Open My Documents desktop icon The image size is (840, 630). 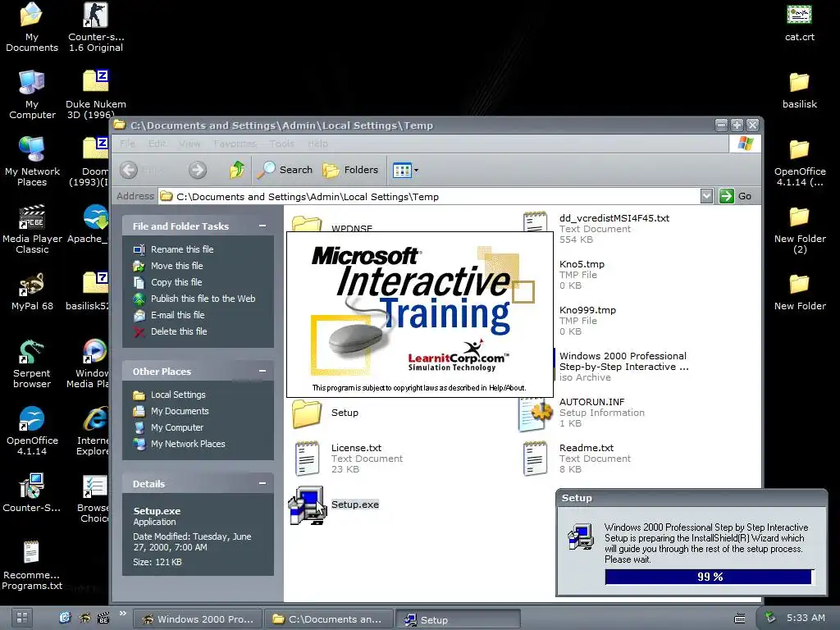32,27
